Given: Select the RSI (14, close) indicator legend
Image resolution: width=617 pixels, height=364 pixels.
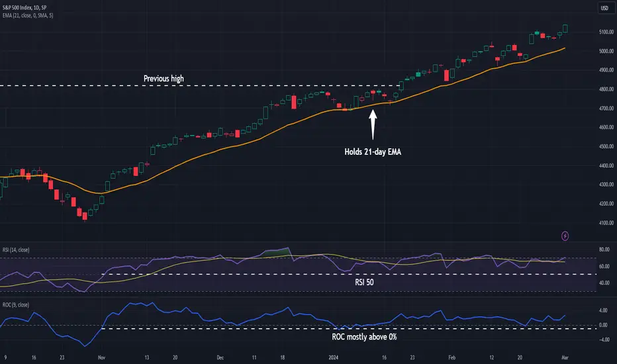Looking at the screenshot, I should [x=16, y=250].
